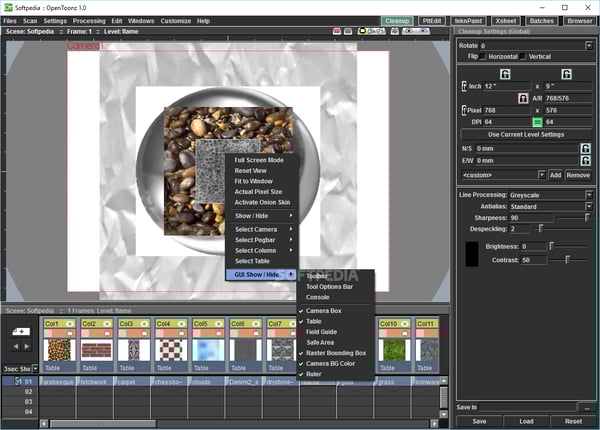Viewport: 600px width, 430px height.
Task: Enable the Field Guide option
Action: [x=335, y=332]
